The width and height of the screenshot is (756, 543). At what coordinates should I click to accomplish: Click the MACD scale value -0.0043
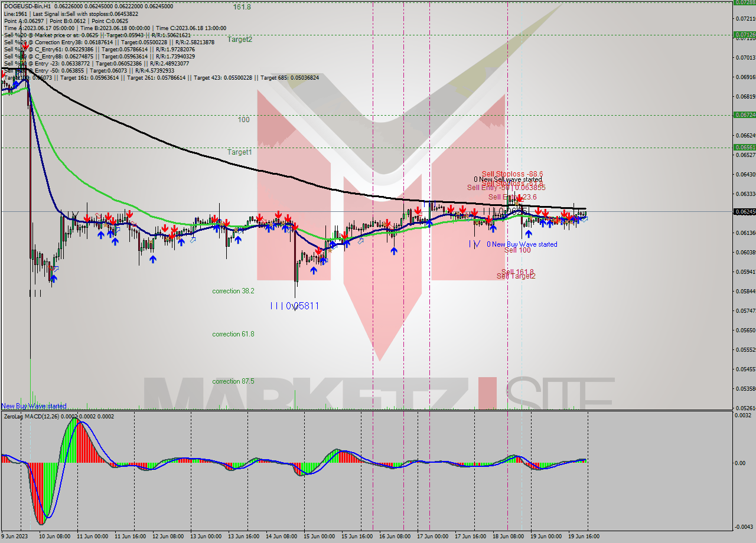[744, 526]
